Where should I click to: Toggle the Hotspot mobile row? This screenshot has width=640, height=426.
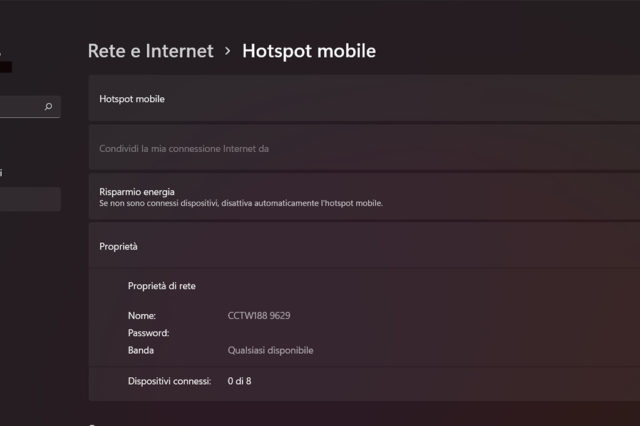tap(360, 100)
